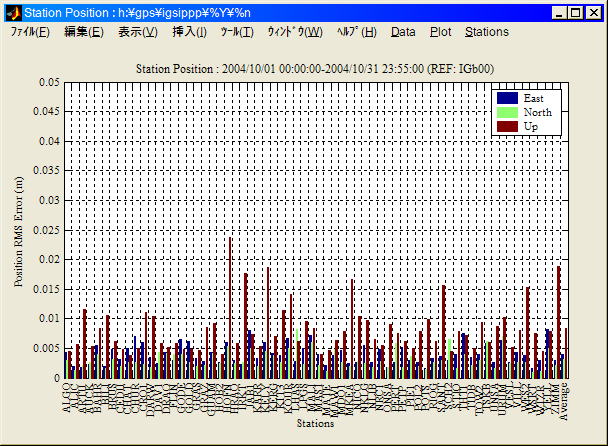
Task: Open the Stations menu
Action: click(487, 32)
